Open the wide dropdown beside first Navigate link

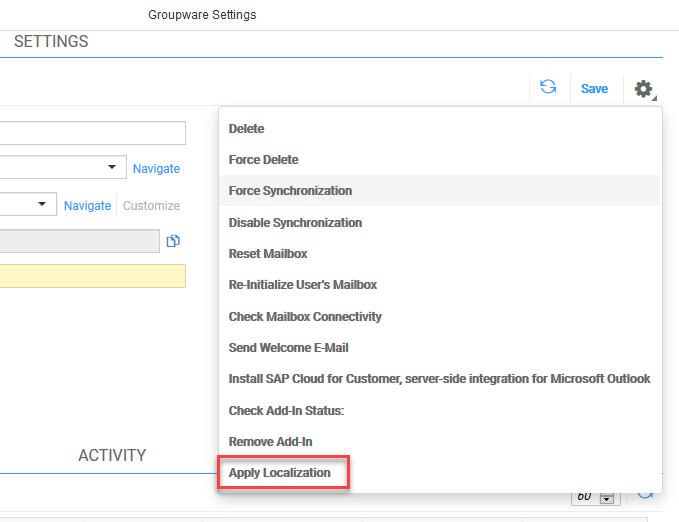pyautogui.click(x=63, y=167)
